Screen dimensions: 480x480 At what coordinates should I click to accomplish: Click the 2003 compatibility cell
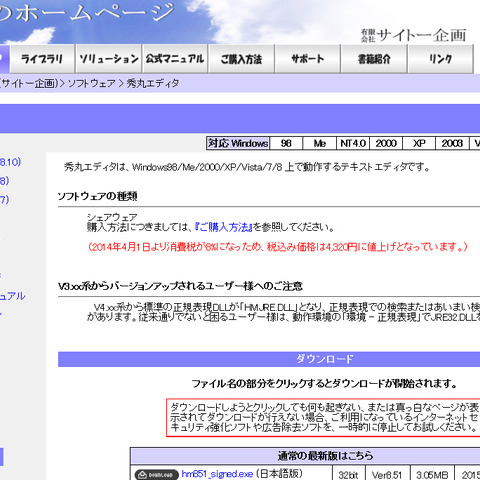click(x=452, y=143)
